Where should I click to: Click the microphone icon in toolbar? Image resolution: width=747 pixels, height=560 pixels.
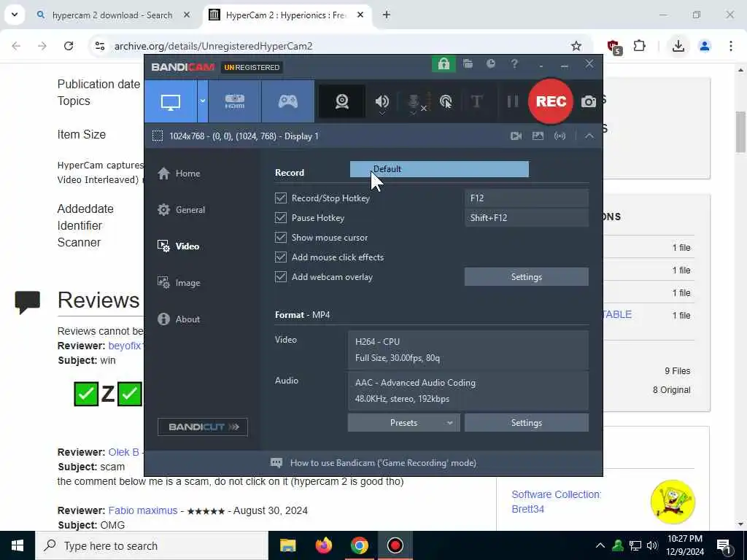(414, 101)
